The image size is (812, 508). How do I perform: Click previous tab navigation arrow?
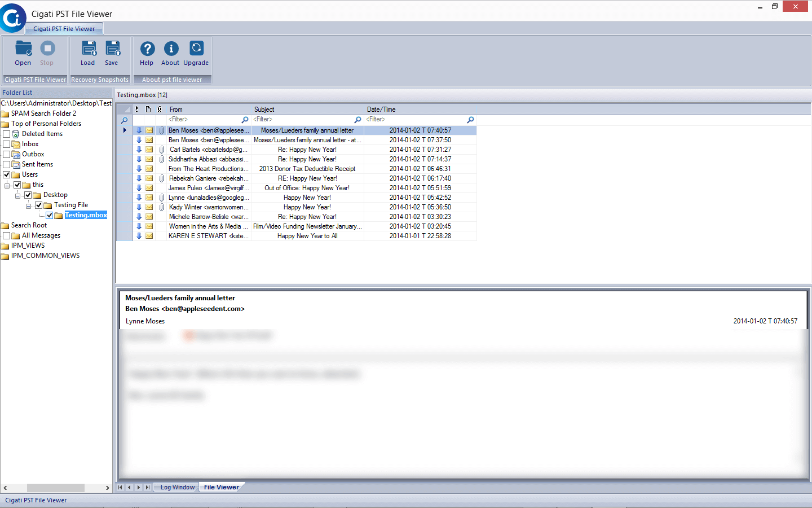pos(129,487)
